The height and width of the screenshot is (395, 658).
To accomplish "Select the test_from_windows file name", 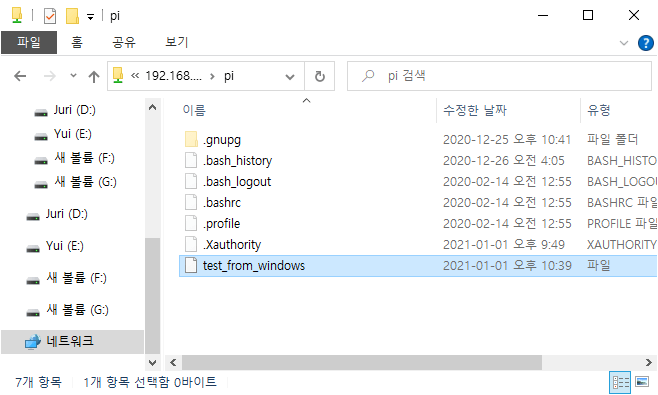I will [x=253, y=266].
